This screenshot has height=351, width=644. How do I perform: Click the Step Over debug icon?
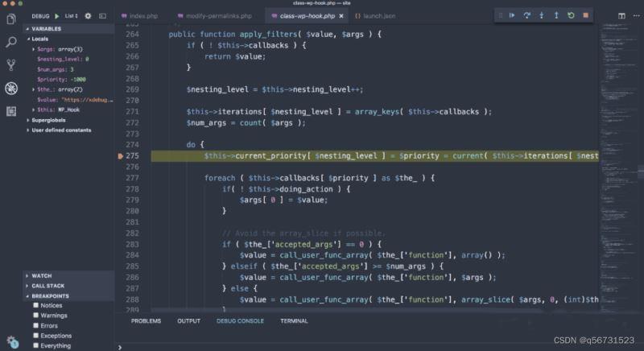(526, 15)
